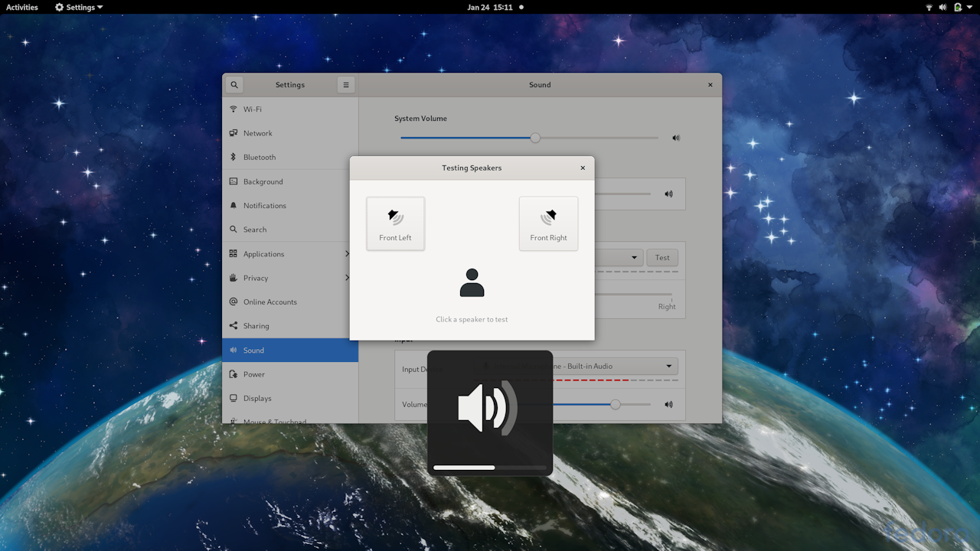Click the Displays monitor icon

(234, 398)
